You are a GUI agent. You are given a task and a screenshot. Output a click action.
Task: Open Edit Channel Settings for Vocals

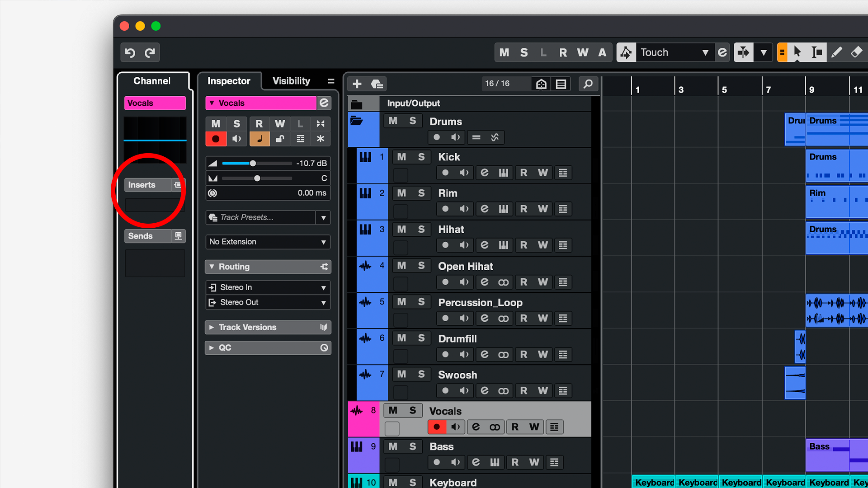(324, 103)
